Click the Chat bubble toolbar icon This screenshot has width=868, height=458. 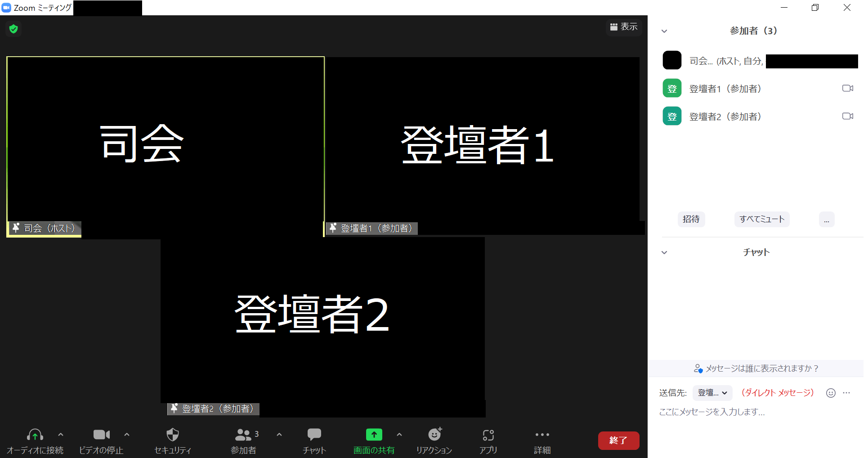tap(314, 435)
